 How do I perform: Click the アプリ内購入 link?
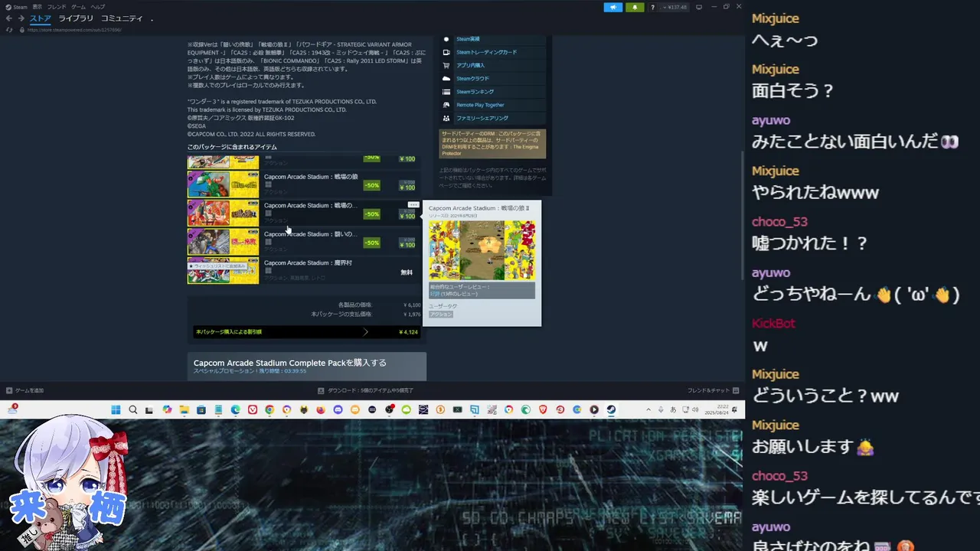[x=470, y=65]
